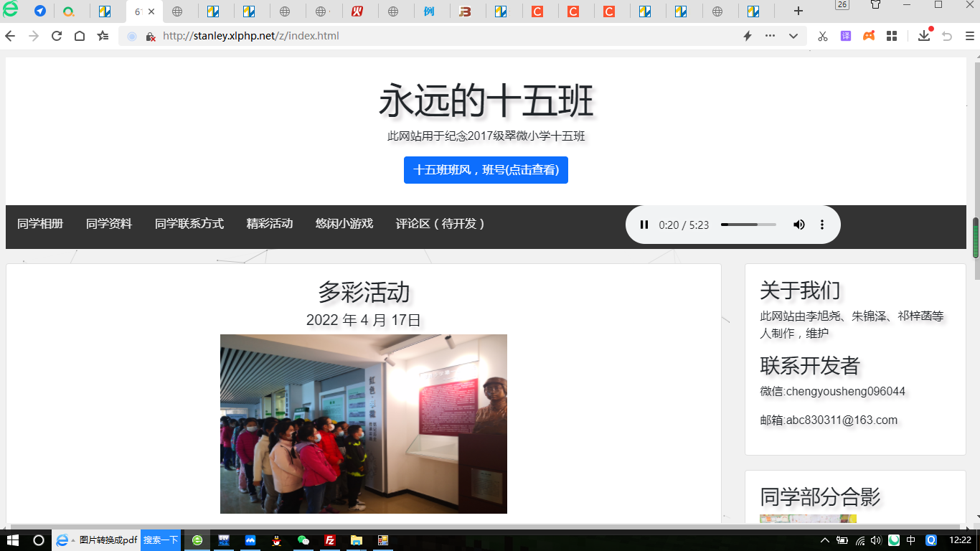980x551 pixels.
Task: Open the 悠闲小游戏 link
Action: tap(344, 224)
